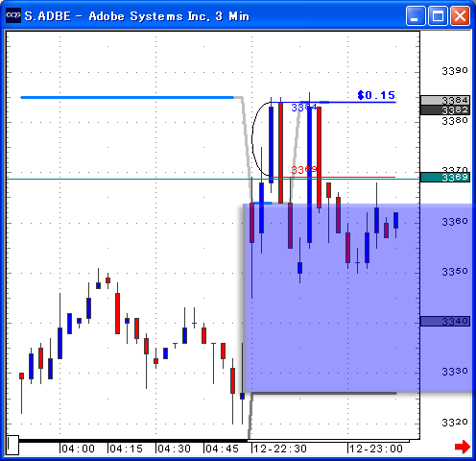Click the 12-22:30 time axis label

click(x=280, y=449)
